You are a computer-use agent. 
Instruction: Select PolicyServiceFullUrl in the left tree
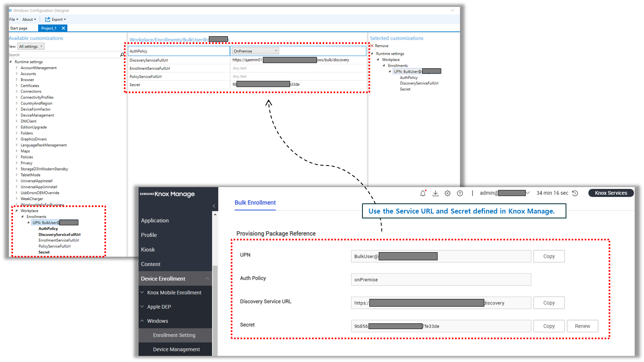(x=54, y=246)
